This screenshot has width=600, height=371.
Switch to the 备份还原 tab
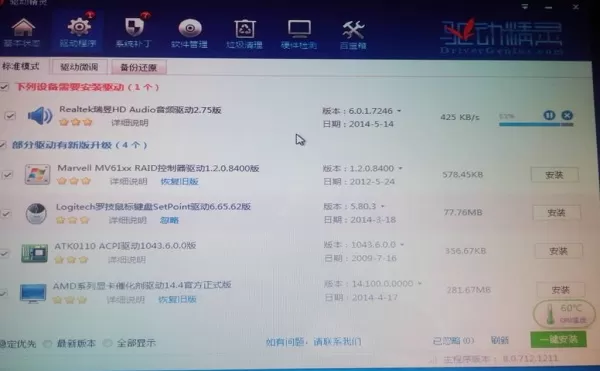139,68
